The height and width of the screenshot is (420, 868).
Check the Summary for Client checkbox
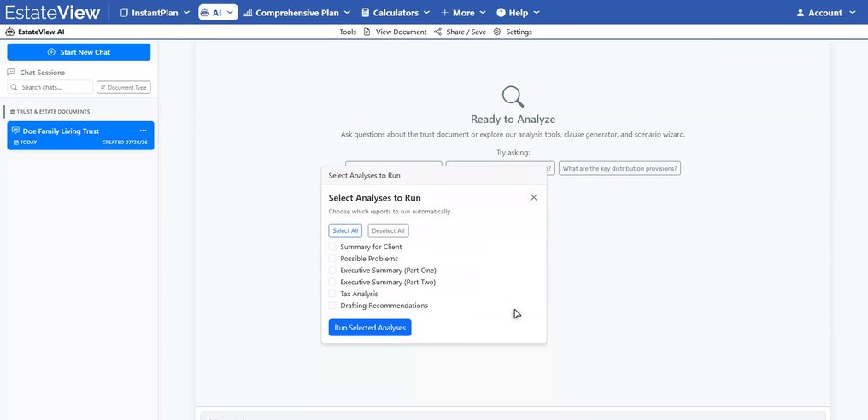click(x=332, y=247)
